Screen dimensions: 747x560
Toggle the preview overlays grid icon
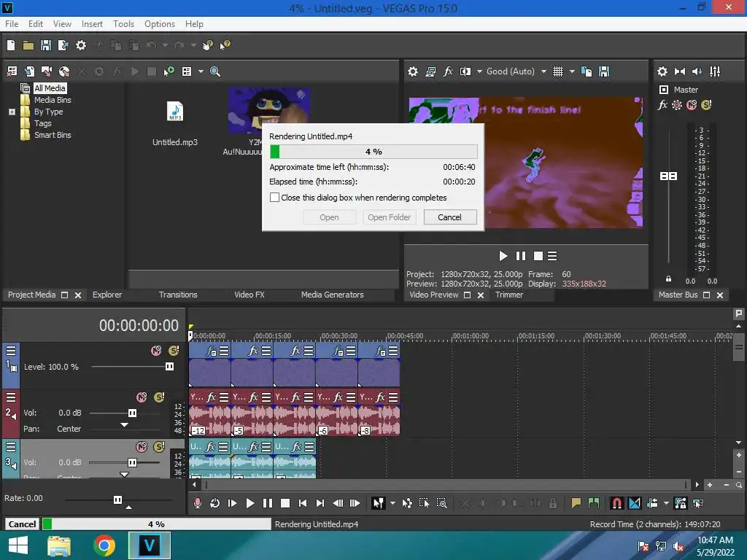tap(558, 71)
